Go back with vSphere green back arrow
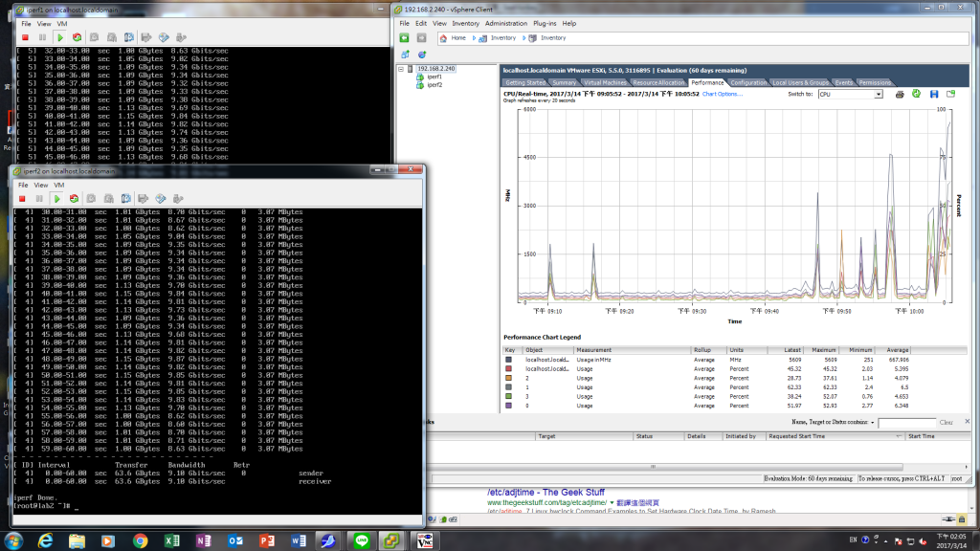 click(405, 38)
